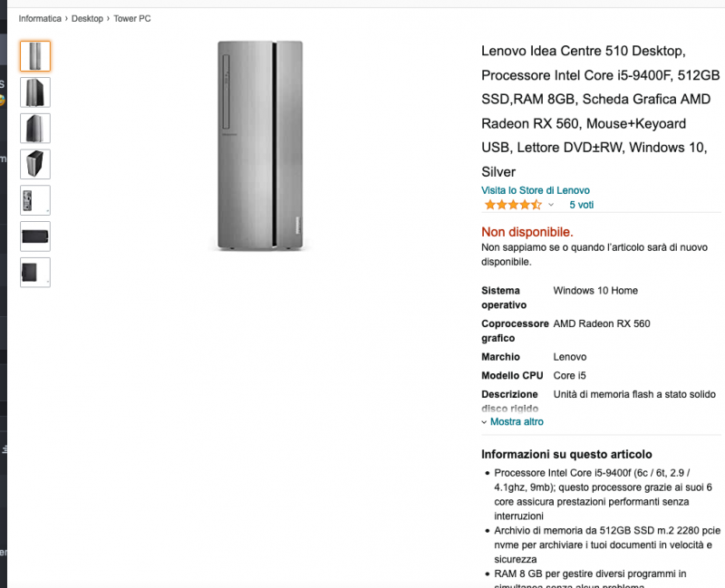The image size is (725, 588).
Task: View the keyboard accessory thumbnail
Action: [x=34, y=236]
